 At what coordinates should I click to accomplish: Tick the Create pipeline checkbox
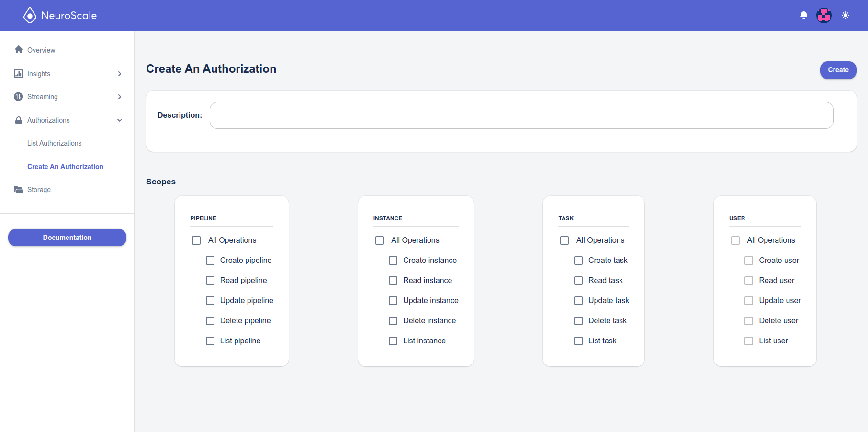click(x=210, y=261)
